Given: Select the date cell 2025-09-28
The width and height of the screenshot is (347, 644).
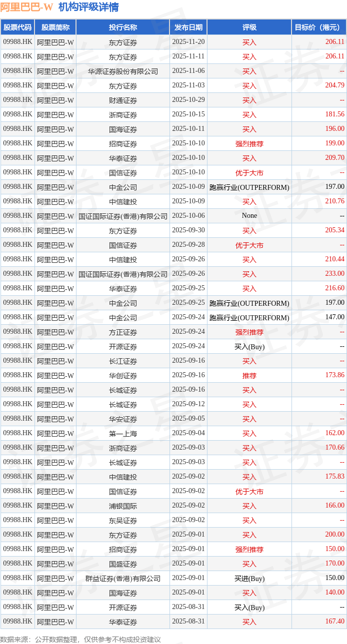Looking at the screenshot, I should click(x=188, y=245).
